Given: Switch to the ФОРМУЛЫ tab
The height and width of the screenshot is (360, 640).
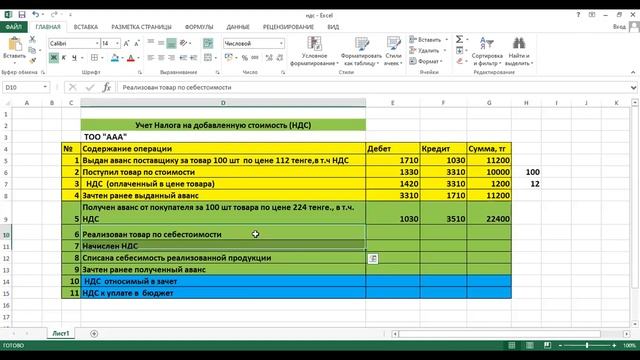Looking at the screenshot, I should click(199, 27).
